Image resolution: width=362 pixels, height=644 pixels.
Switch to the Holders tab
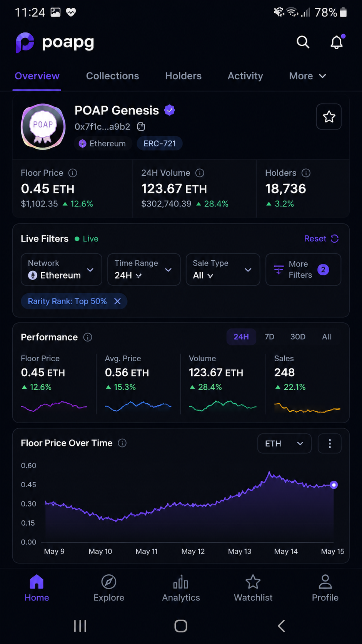point(183,76)
